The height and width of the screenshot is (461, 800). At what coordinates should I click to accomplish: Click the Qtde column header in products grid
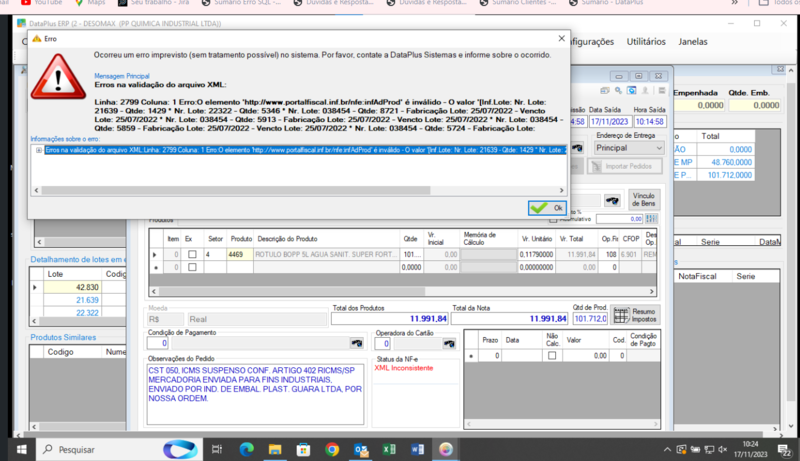pyautogui.click(x=411, y=239)
